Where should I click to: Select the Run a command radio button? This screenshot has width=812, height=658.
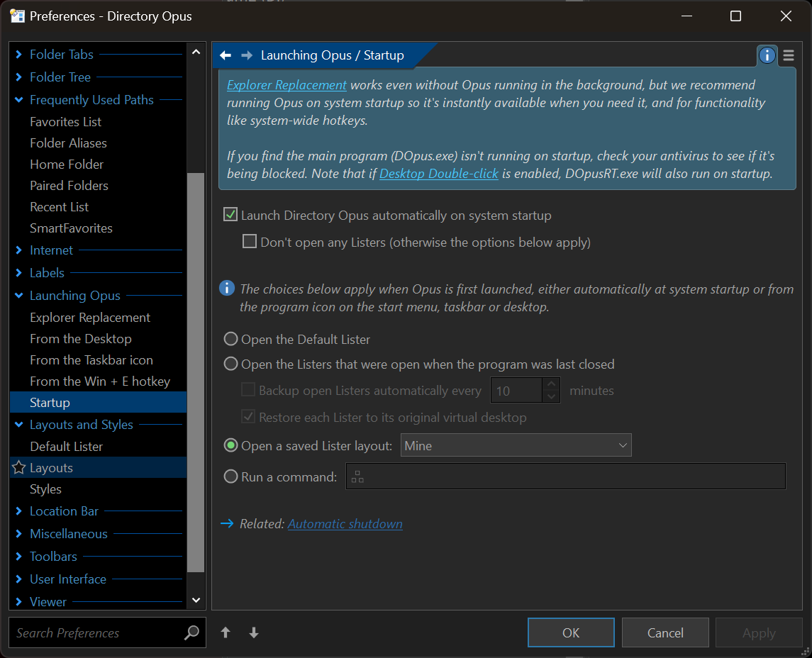click(231, 476)
